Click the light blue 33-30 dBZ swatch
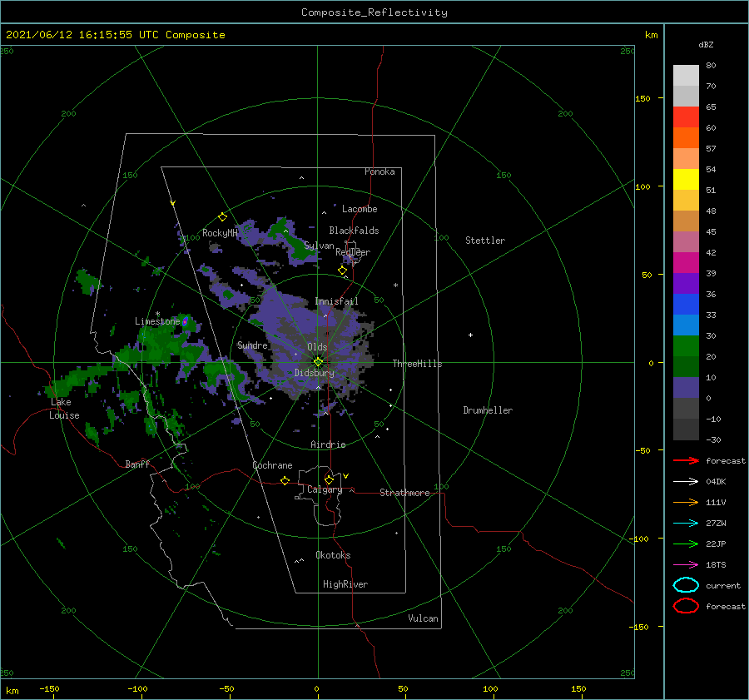Viewport: 749px width, 700px height. coord(686,325)
